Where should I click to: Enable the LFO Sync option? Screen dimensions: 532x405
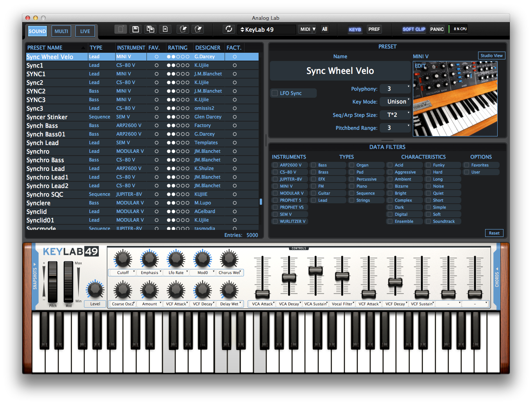point(274,93)
